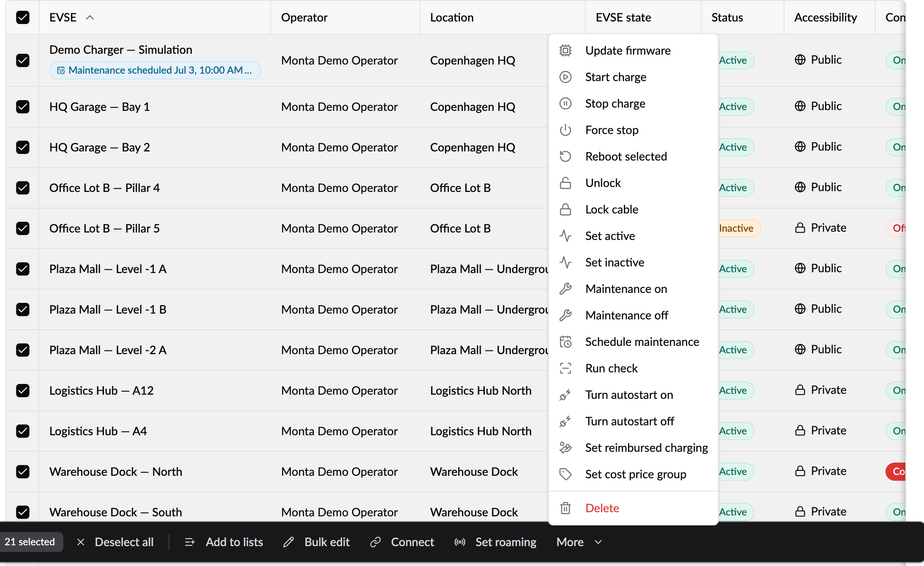The width and height of the screenshot is (924, 566).
Task: Sort by EVSE column ascending arrow
Action: pos(90,17)
